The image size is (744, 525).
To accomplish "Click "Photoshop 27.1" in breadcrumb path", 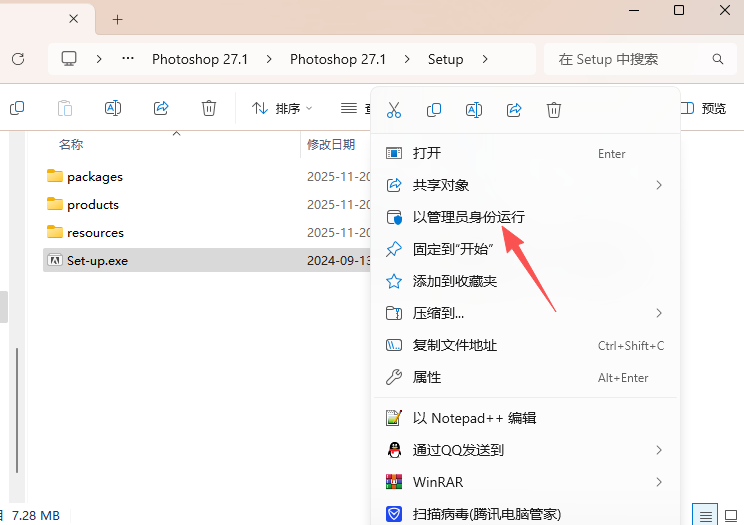I will 199,59.
